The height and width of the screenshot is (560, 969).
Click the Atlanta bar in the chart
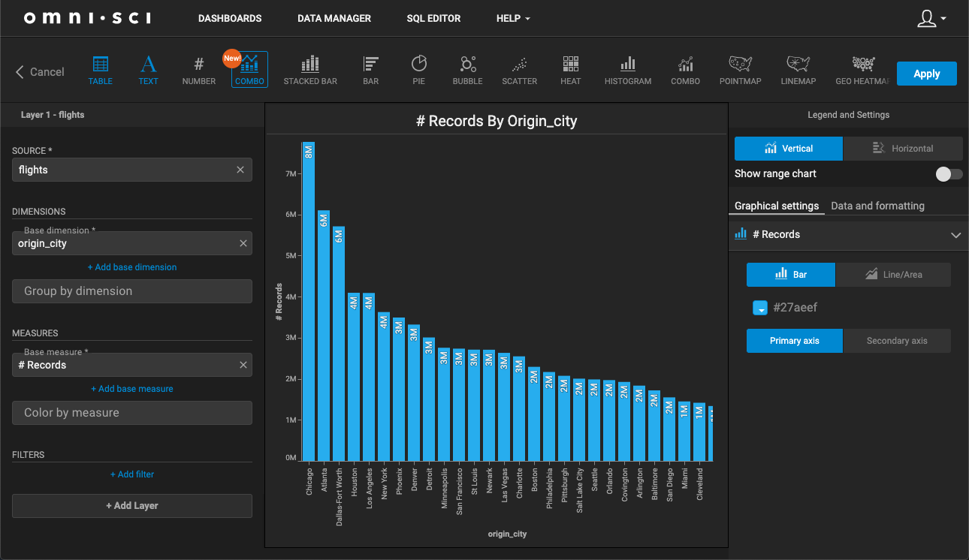(324, 336)
